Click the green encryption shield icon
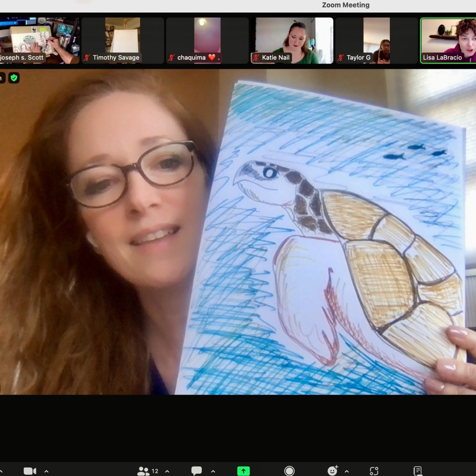 pos(14,78)
